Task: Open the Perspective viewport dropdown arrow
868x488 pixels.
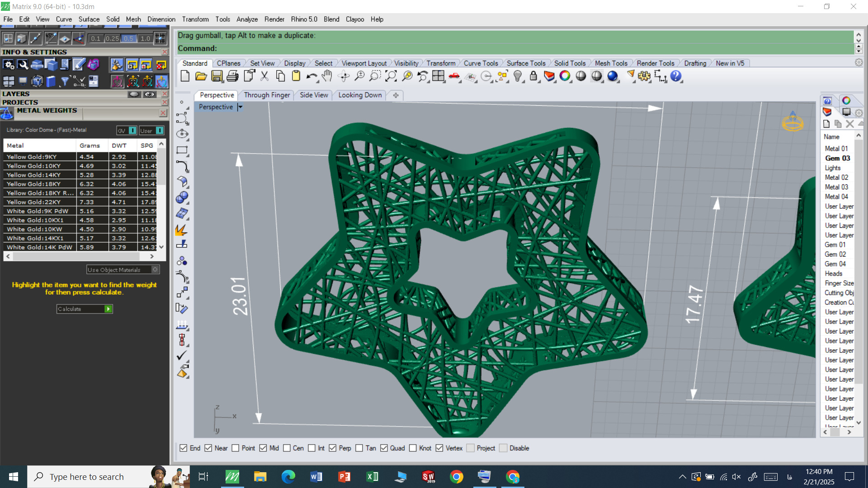Action: tap(240, 107)
